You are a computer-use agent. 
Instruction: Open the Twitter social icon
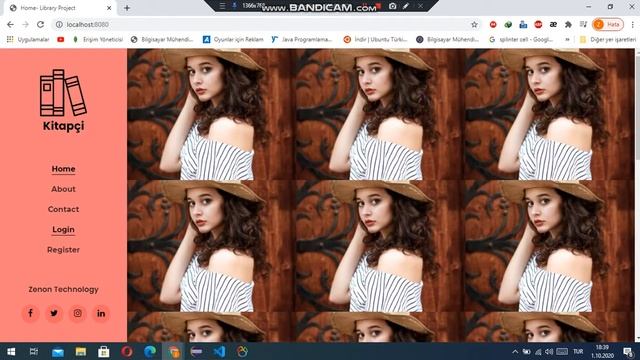pos(54,313)
